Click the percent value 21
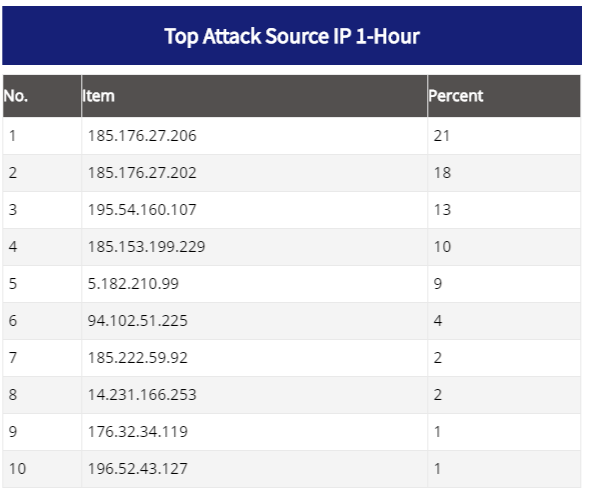This screenshot has height=493, width=589. [442, 136]
